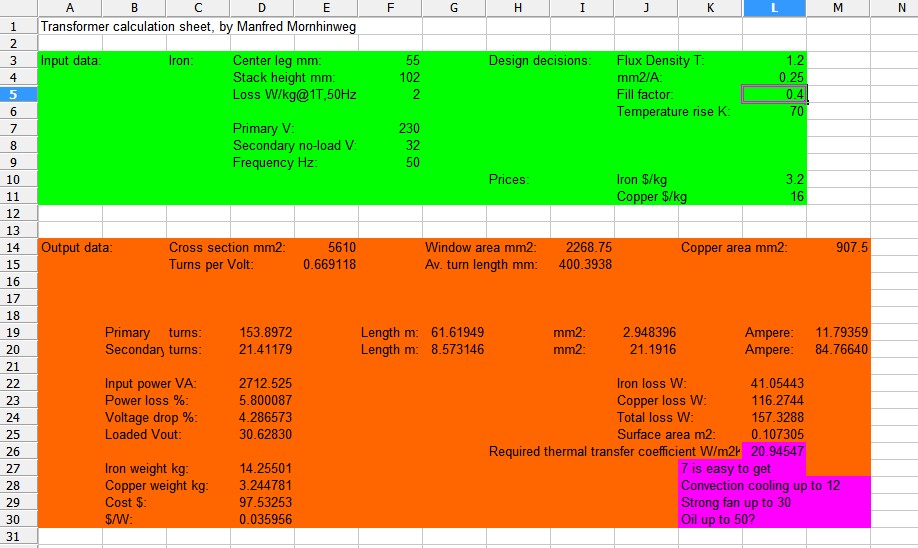The width and height of the screenshot is (918, 548).
Task: Select the Iron $/kg value 3.2
Action: (x=795, y=179)
